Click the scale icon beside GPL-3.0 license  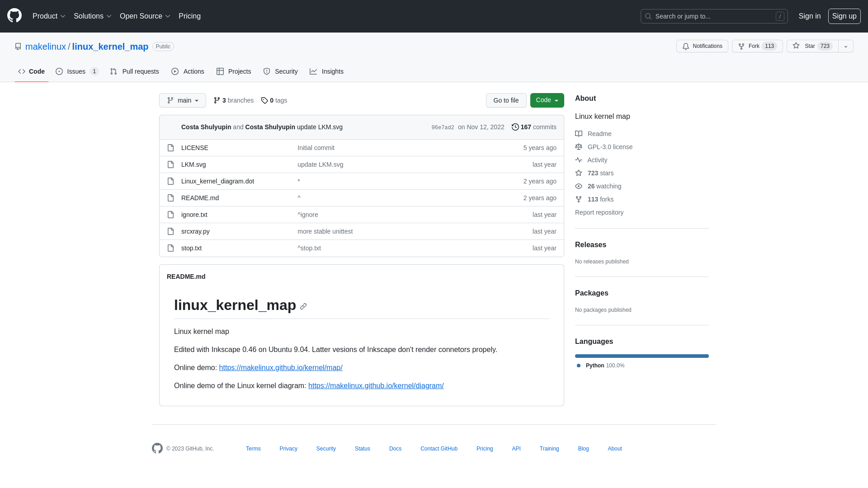point(579,147)
